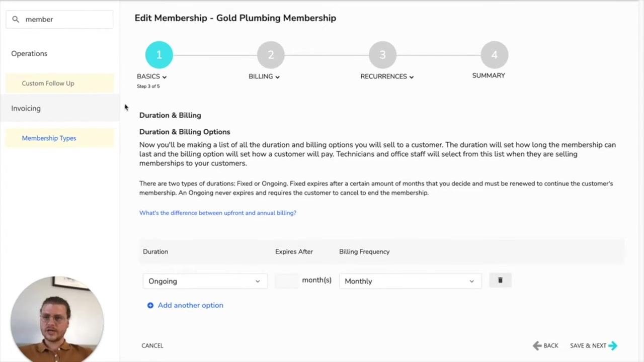The image size is (644, 362).
Task: Click the presenter webcam video thumbnail
Action: pos(57,320)
